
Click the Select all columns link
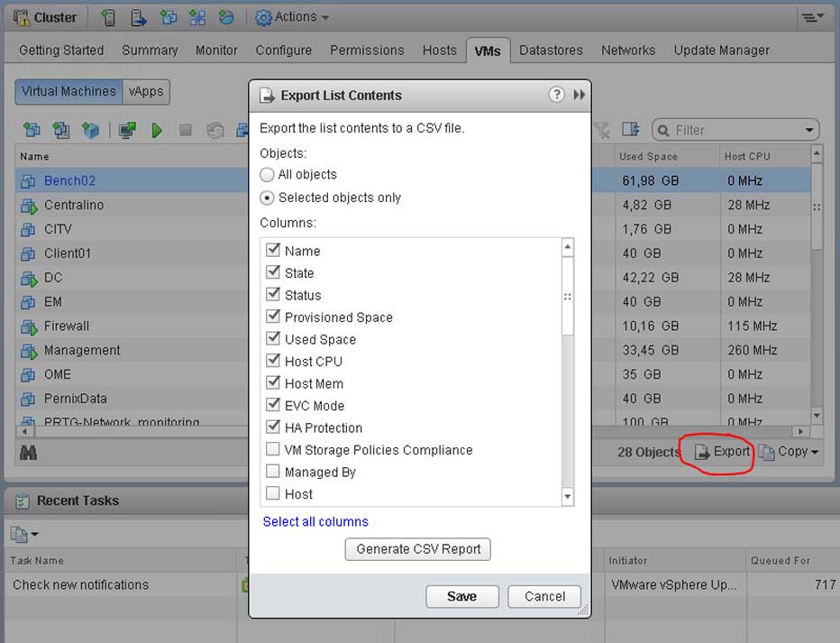[x=315, y=521]
